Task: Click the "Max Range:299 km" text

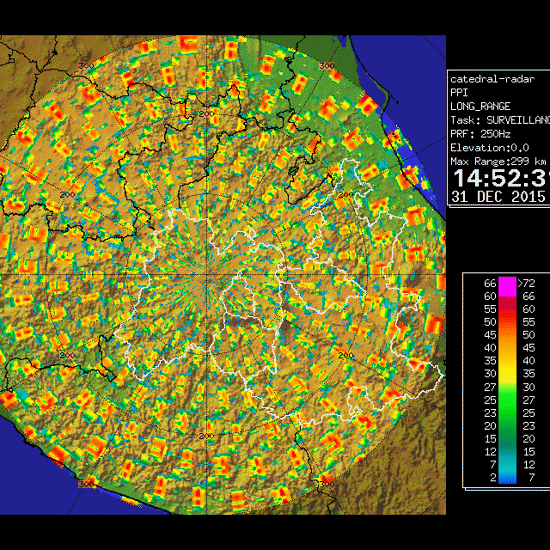Action: coord(498,161)
